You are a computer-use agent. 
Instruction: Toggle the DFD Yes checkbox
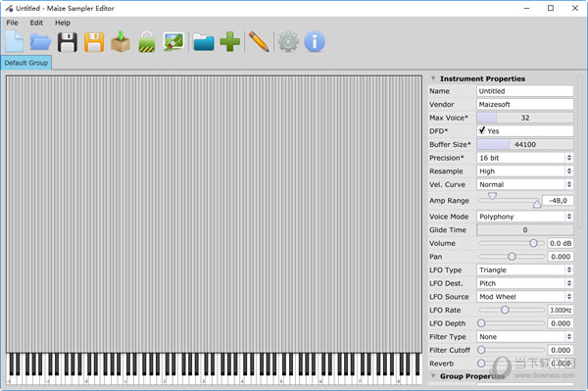coord(482,130)
